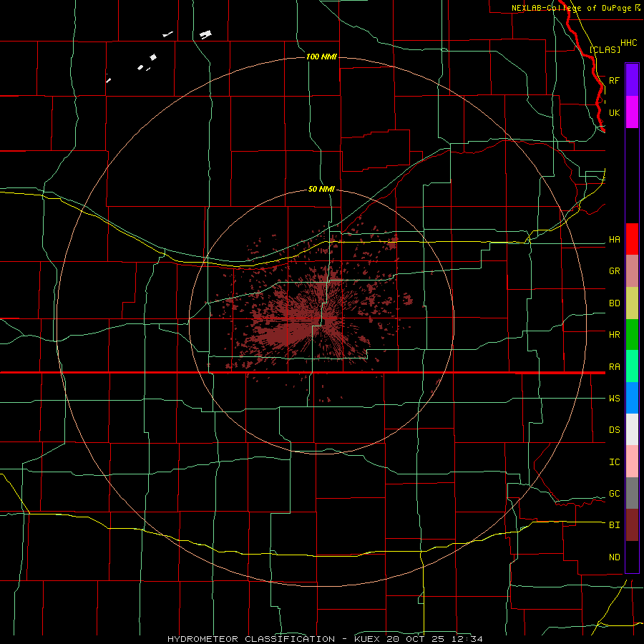Image resolution: width=644 pixels, height=644 pixels.
Task: Click the 100 NMI range ring label
Action: tap(321, 57)
